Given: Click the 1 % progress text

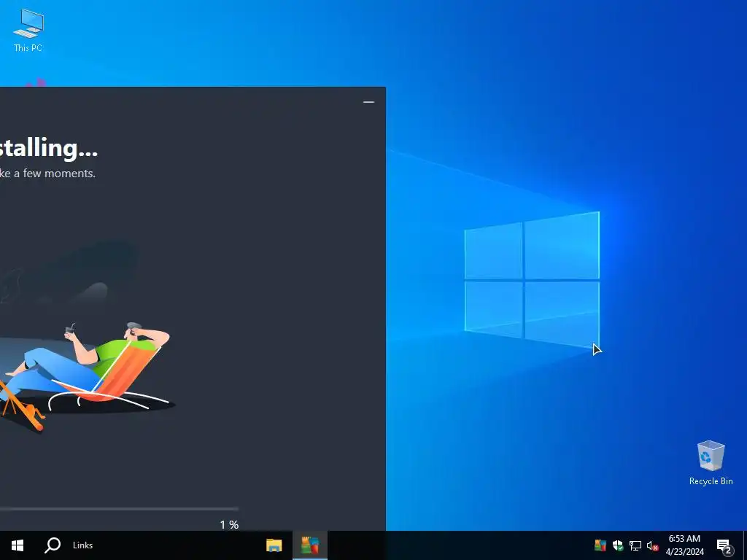Looking at the screenshot, I should click(x=229, y=525).
